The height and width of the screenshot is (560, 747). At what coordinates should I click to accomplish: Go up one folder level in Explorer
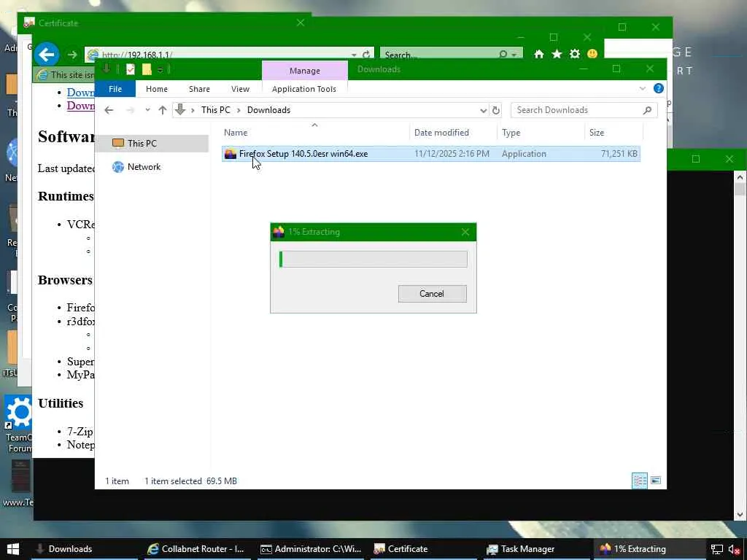[x=163, y=110]
